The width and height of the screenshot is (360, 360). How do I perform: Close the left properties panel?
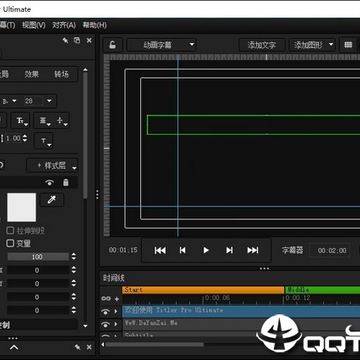[89, 40]
